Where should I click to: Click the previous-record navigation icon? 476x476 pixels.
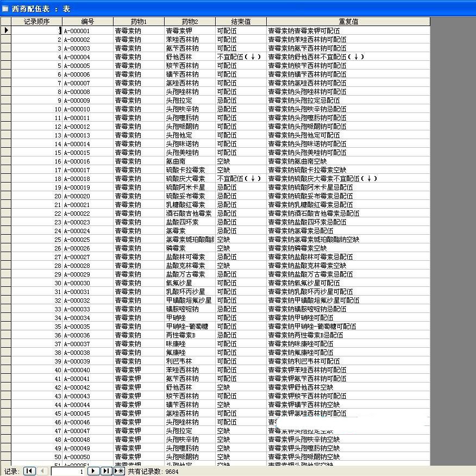point(42,471)
